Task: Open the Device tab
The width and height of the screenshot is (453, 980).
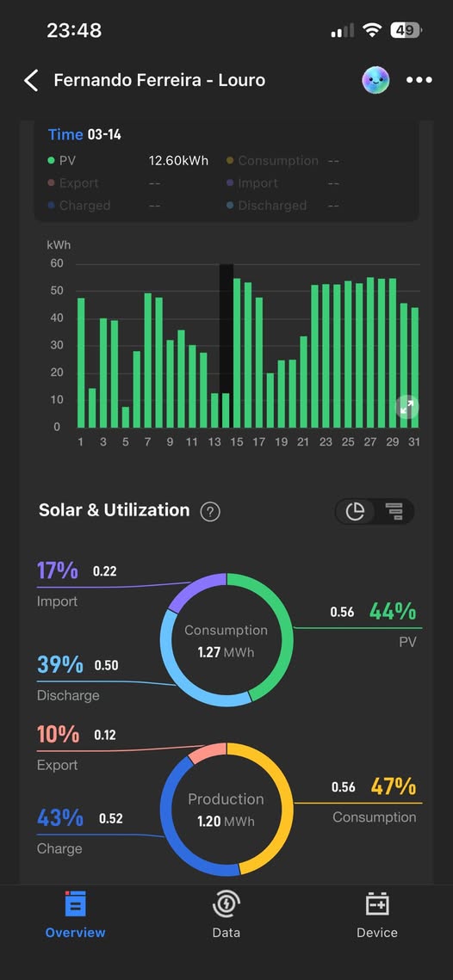Action: click(376, 915)
